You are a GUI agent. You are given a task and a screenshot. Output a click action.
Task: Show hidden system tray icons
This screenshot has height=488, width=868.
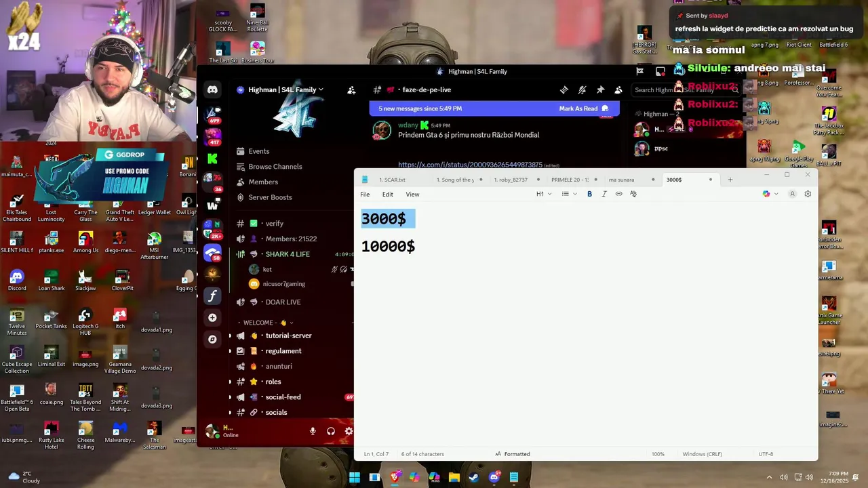click(x=769, y=477)
